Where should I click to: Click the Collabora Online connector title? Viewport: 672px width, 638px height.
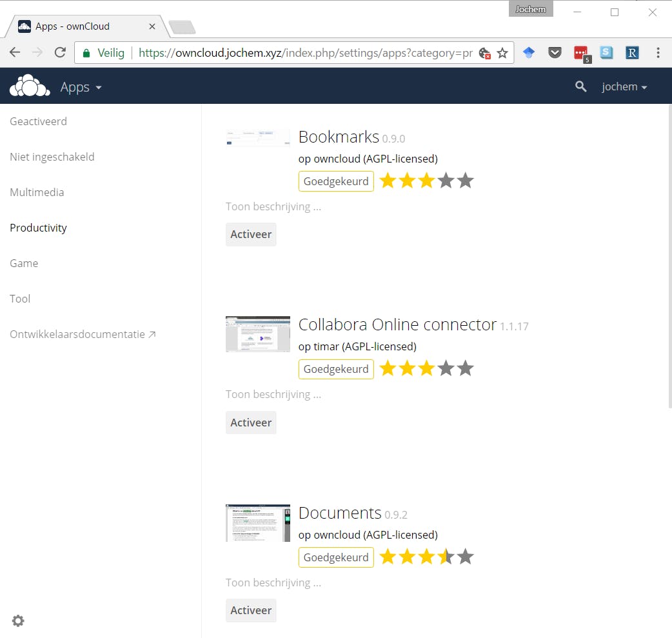397,324
